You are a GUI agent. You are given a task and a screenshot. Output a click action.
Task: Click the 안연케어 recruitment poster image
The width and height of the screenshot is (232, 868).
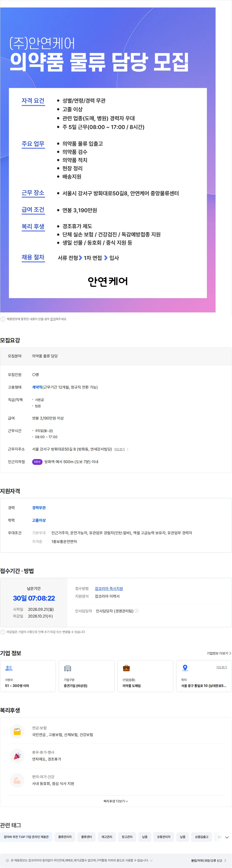point(108,160)
